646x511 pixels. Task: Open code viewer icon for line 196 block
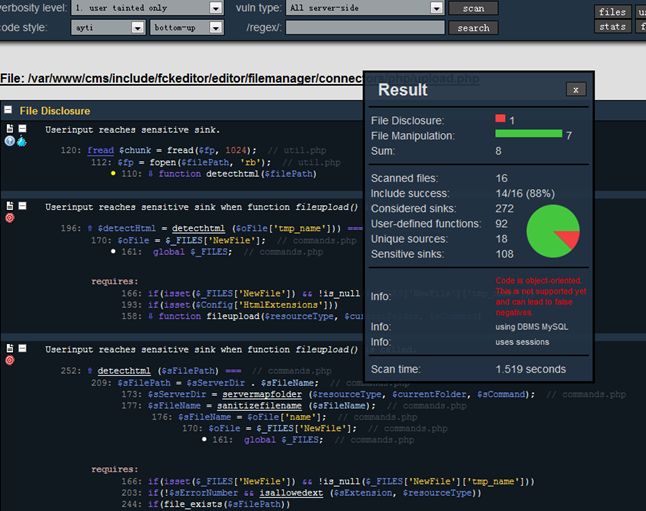10,206
